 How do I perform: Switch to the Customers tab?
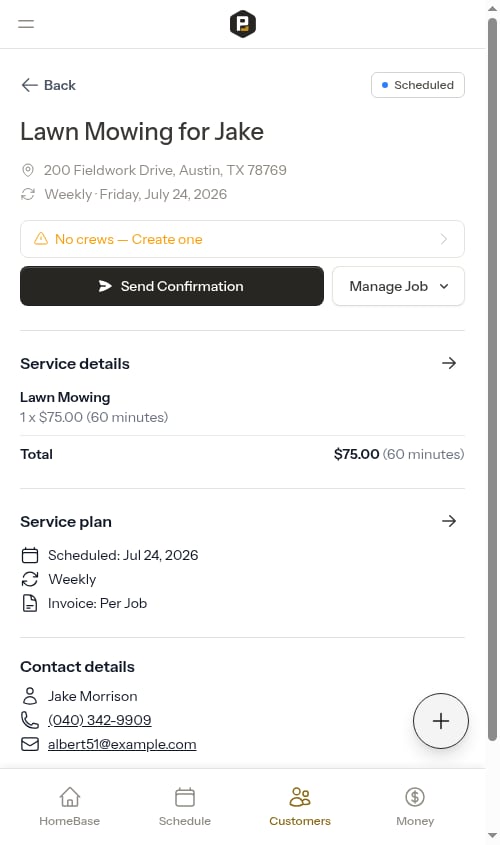[x=300, y=807]
